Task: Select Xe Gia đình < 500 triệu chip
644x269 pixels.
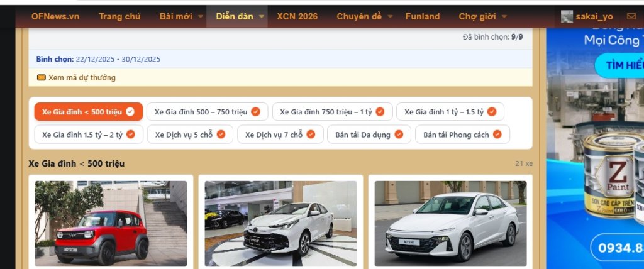Action: click(x=88, y=112)
